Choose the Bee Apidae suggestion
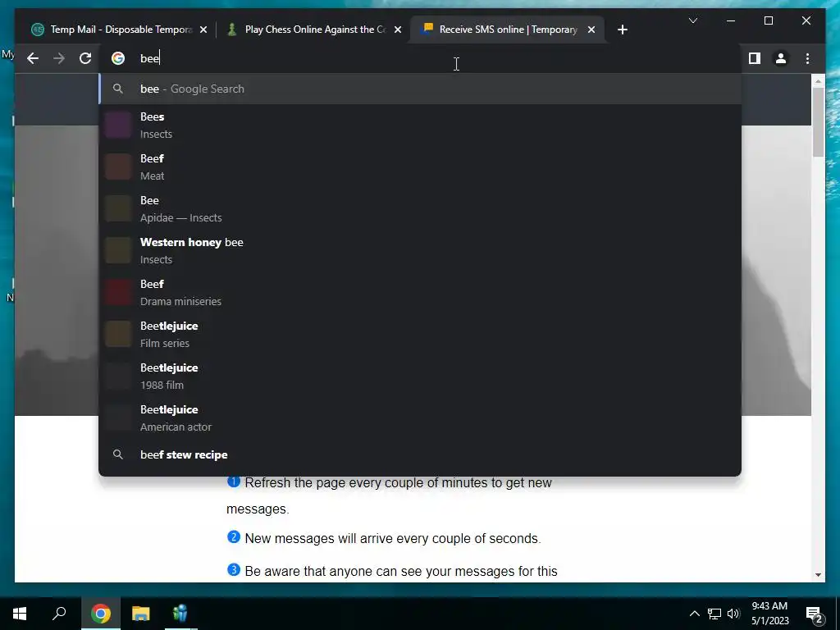This screenshot has width=840, height=630. (420, 209)
